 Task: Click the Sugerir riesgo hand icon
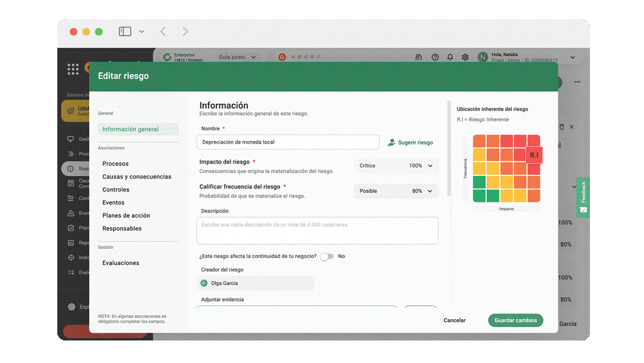pos(392,142)
